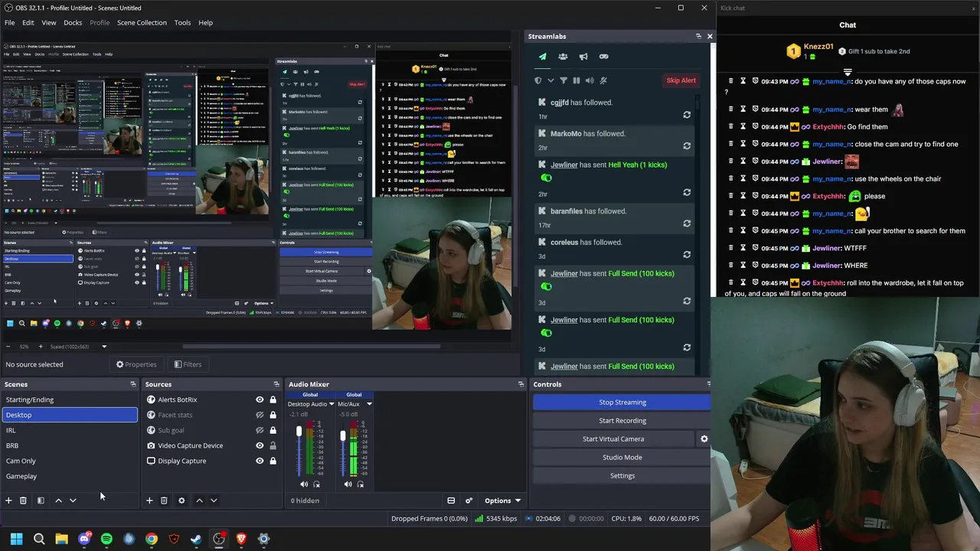Viewport: 980px width, 551px height.
Task: Open Streamlabs gamepad icon tab
Action: 603,56
